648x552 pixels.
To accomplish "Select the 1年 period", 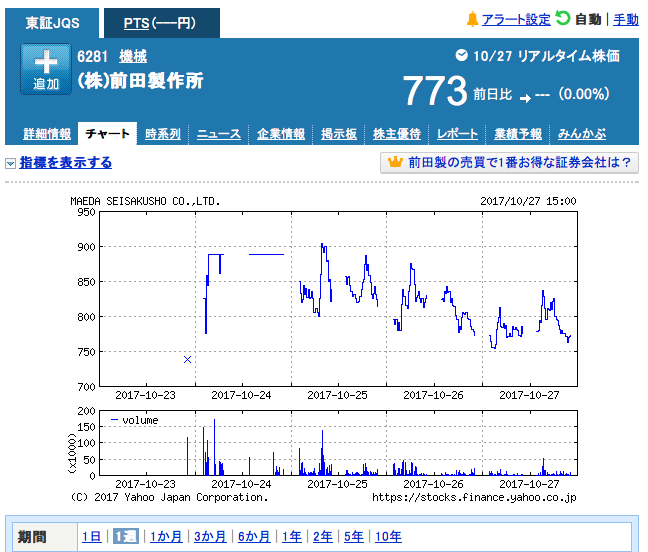I will click(292, 537).
